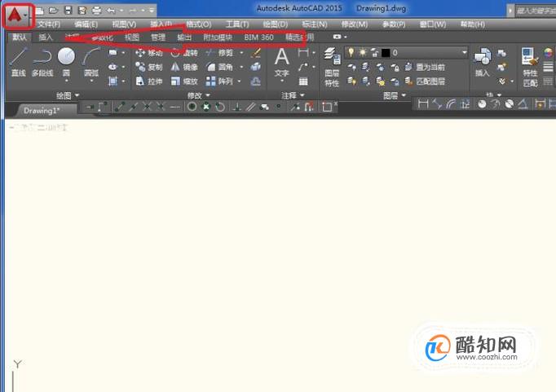Open the quick access toolbar customize dropdown

152,11
